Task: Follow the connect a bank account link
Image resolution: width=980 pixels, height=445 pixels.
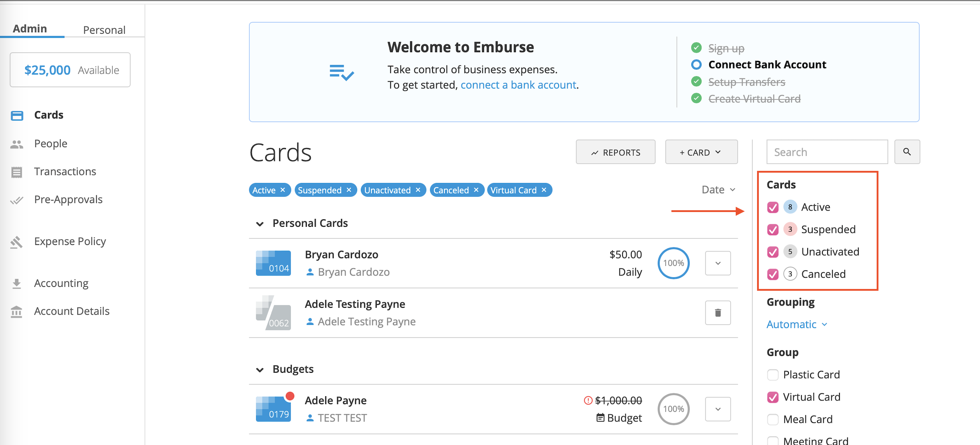Action: click(x=518, y=85)
